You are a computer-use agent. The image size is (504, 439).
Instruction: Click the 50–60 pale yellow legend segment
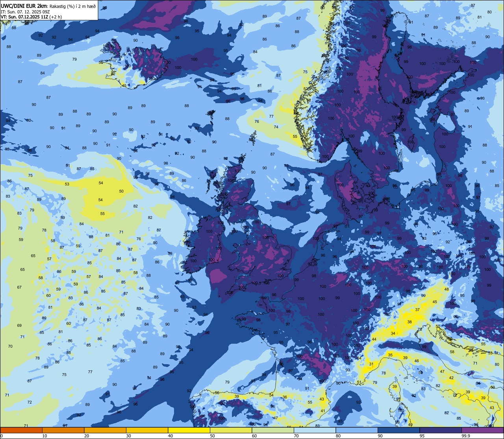click(231, 430)
